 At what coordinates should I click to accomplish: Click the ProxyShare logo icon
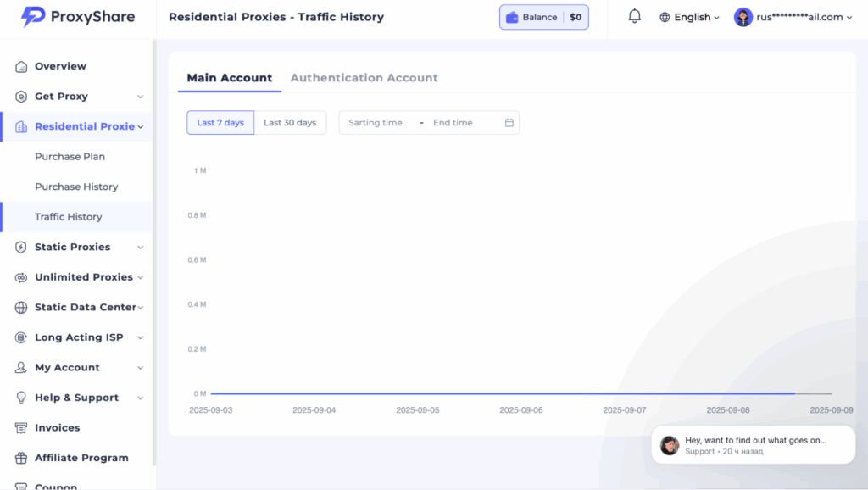(33, 17)
